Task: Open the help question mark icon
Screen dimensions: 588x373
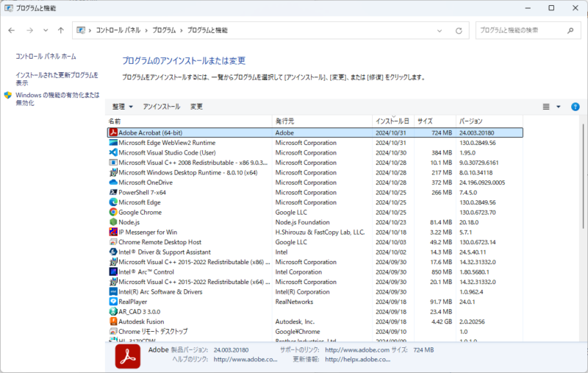Action: tap(575, 107)
